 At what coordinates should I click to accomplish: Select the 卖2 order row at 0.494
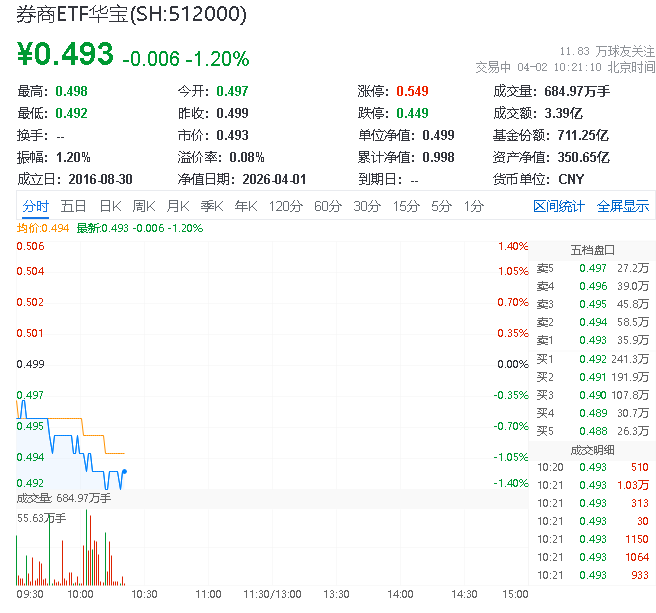pyautogui.click(x=592, y=322)
